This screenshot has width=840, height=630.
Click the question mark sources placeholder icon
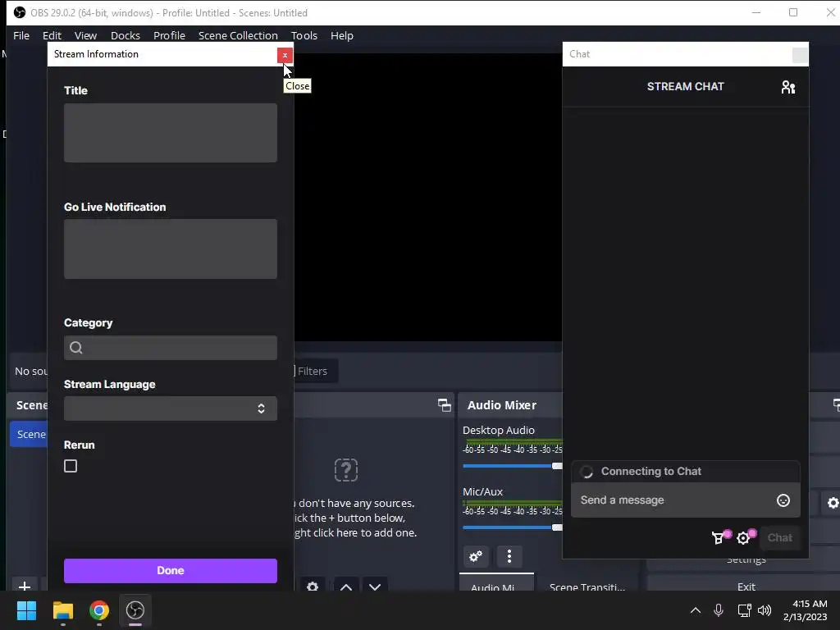tap(346, 470)
